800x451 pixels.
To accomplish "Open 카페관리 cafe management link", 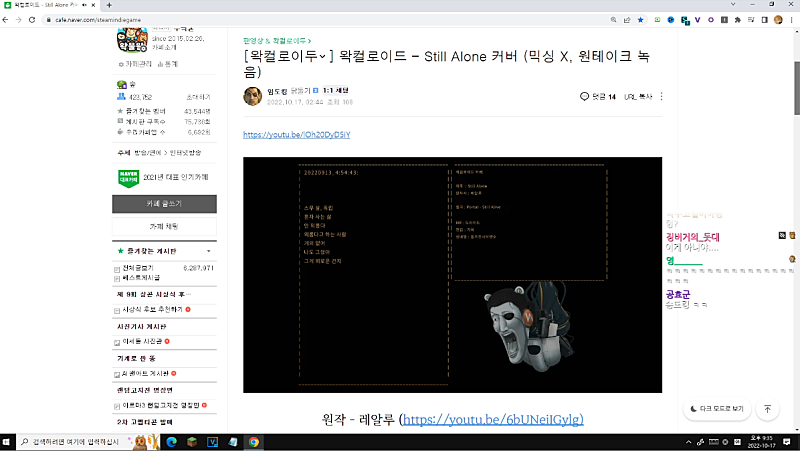I will point(135,64).
